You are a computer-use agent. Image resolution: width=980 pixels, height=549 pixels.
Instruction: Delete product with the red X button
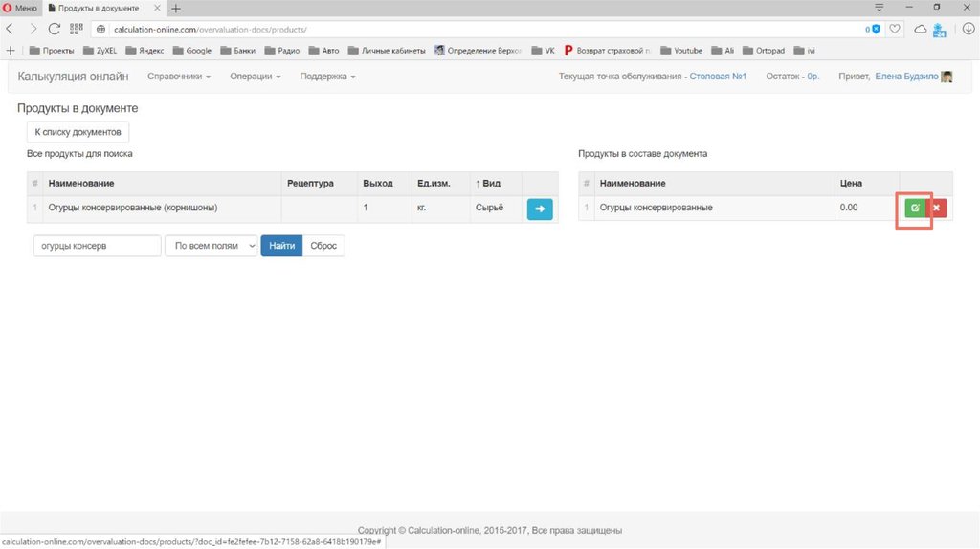[936, 208]
